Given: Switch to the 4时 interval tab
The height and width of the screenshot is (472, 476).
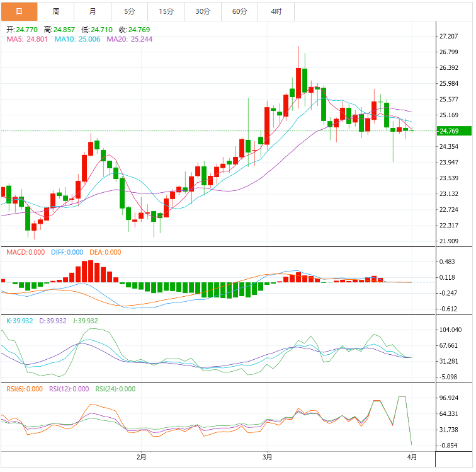Looking at the screenshot, I should 276,11.
